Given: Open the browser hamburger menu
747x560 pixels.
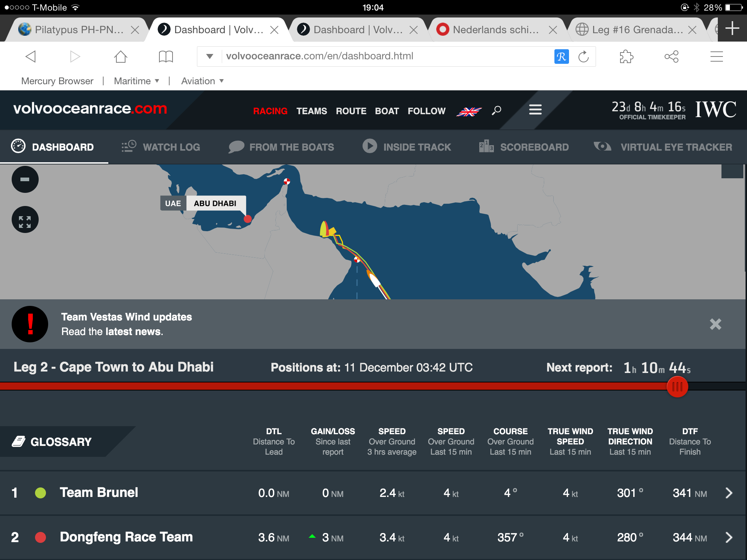Looking at the screenshot, I should [x=716, y=57].
